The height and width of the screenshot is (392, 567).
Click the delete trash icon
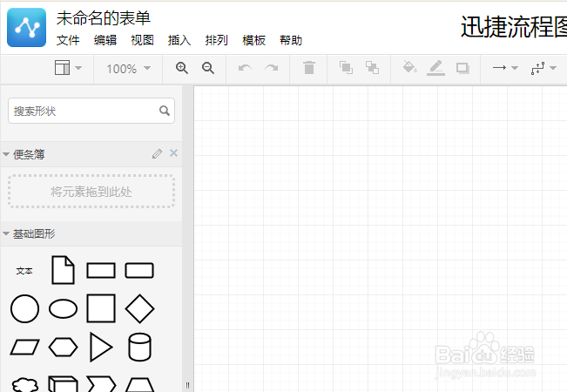[x=309, y=68]
